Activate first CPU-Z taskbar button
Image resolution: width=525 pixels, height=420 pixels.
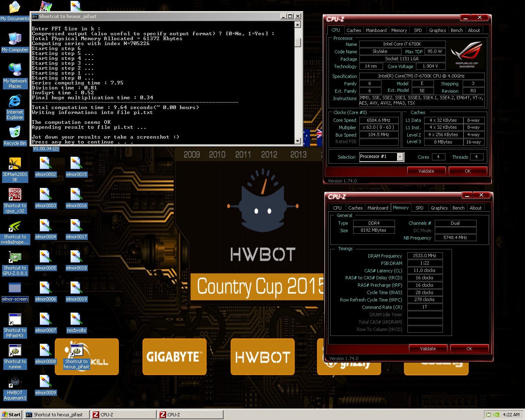123,415
